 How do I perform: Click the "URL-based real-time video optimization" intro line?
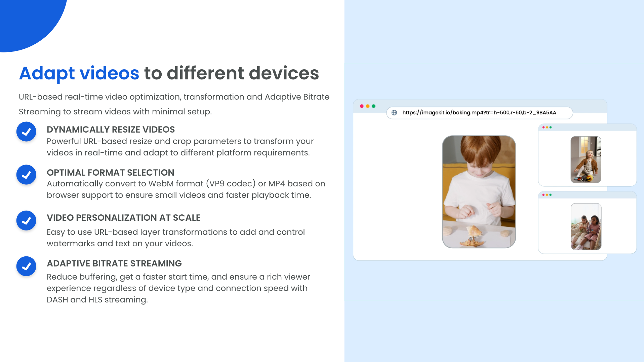[x=174, y=97]
